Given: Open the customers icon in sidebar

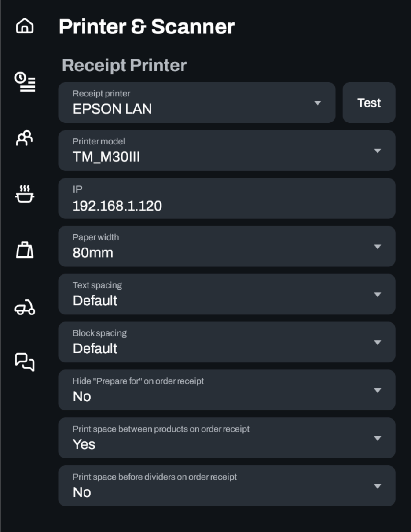Looking at the screenshot, I should click(x=25, y=138).
